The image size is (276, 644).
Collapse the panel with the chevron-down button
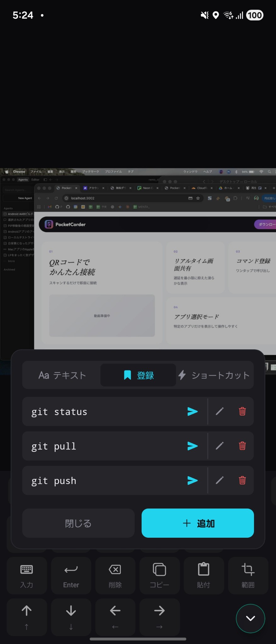tap(251, 618)
